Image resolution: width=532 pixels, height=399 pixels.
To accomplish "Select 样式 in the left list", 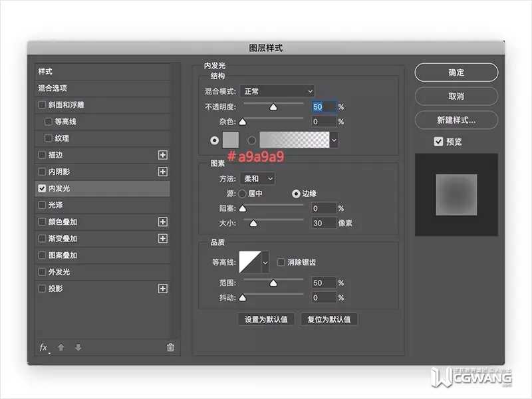I will tap(103, 72).
